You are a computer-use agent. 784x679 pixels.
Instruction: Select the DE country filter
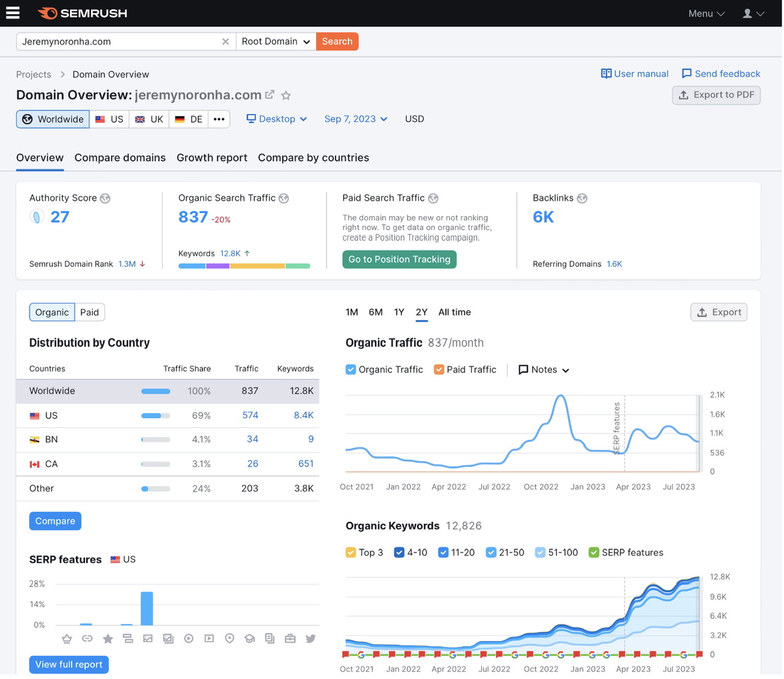(189, 119)
